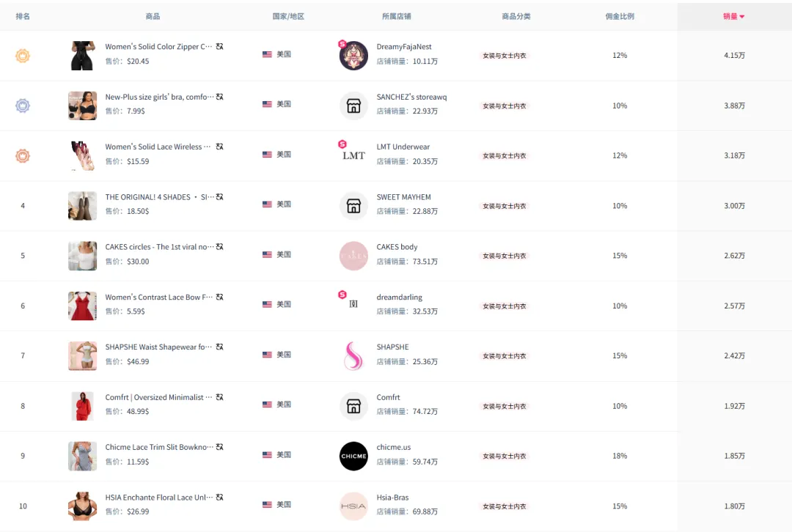
Task: Open DreamyFajaNest store name
Action: coord(404,46)
